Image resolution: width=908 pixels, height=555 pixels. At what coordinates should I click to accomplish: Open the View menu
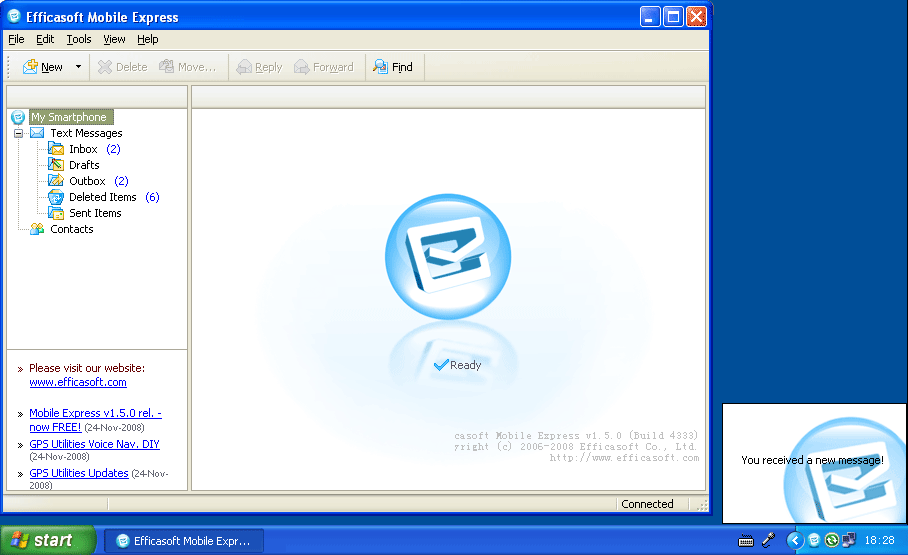tap(114, 39)
